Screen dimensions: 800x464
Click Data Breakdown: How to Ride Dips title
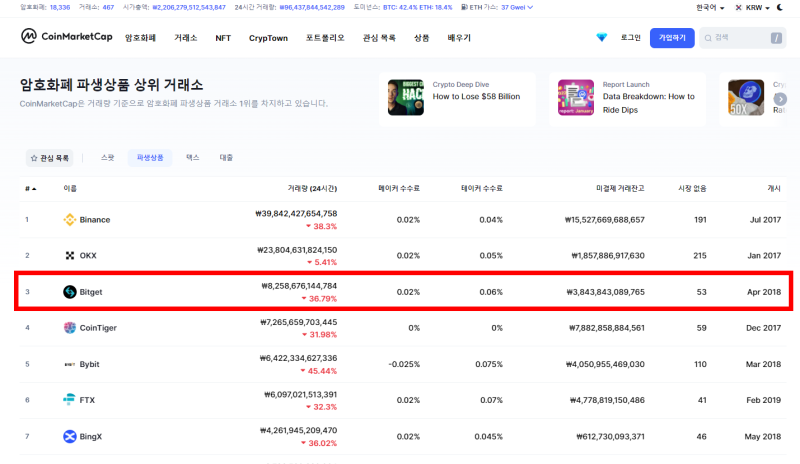648,103
